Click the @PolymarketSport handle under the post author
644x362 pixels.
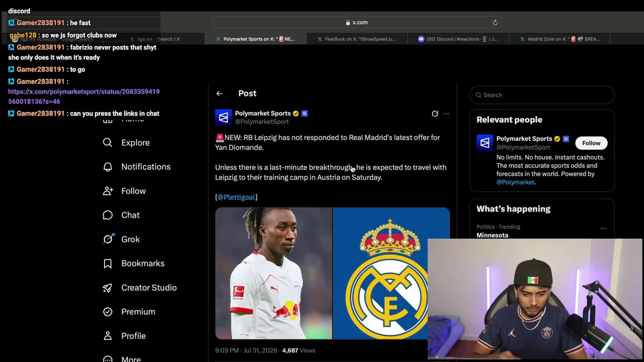coord(262,122)
